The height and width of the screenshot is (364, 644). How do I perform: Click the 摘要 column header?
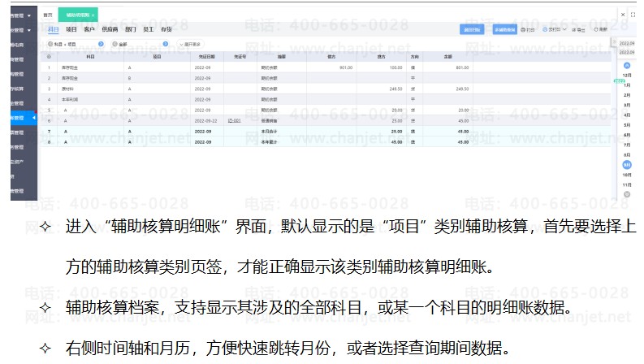click(x=281, y=57)
